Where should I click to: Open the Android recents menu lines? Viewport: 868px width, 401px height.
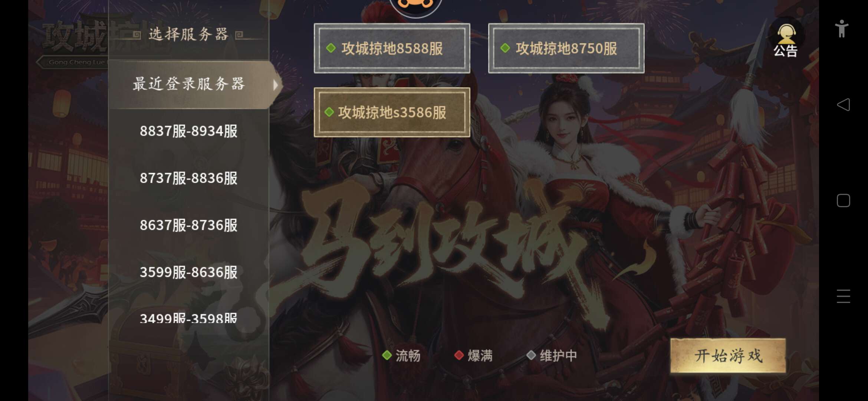point(843,296)
